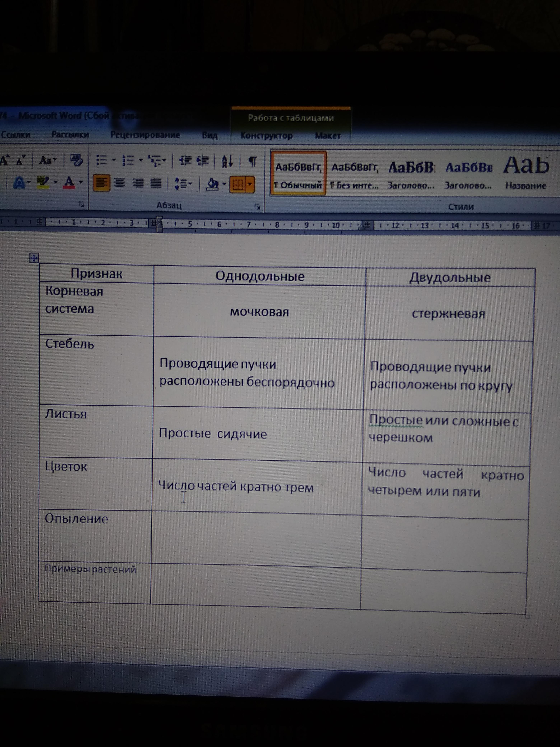Click the clear formatting eraser icon
This screenshot has width=560, height=747.
[76, 160]
